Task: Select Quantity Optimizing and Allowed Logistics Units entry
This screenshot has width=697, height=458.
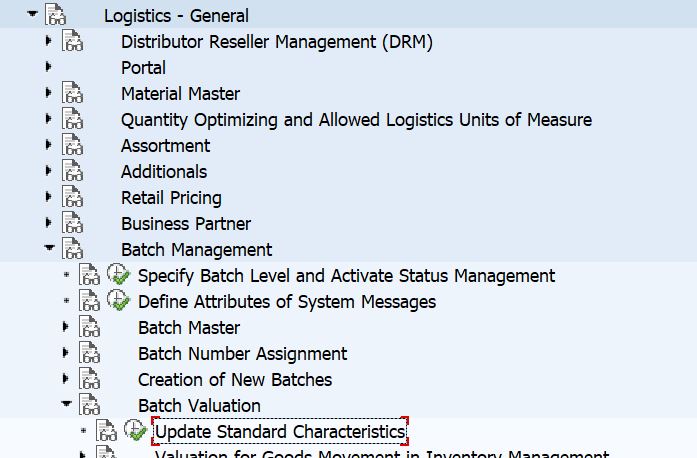Action: (356, 120)
